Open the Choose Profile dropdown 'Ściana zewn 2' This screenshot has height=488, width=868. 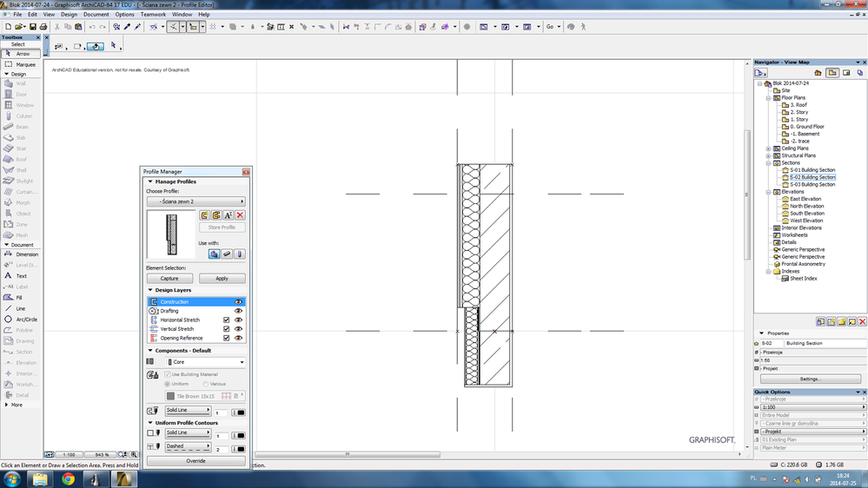(x=196, y=201)
